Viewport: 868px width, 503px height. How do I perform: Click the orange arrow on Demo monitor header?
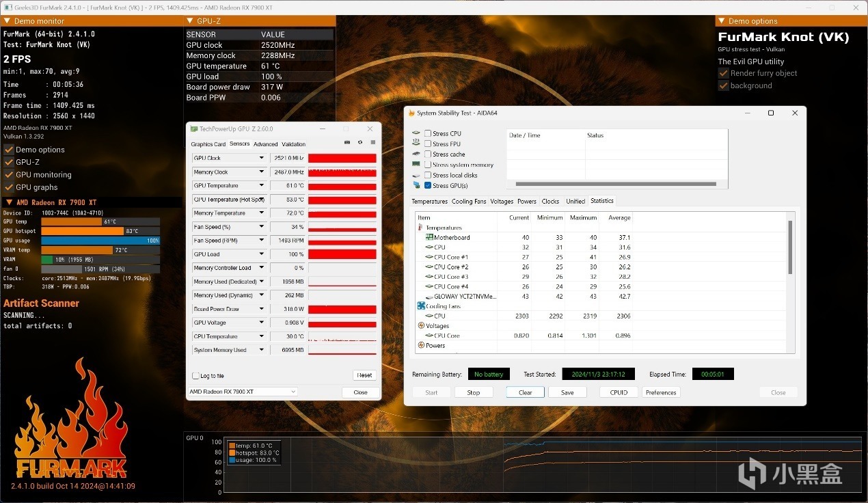(7, 21)
